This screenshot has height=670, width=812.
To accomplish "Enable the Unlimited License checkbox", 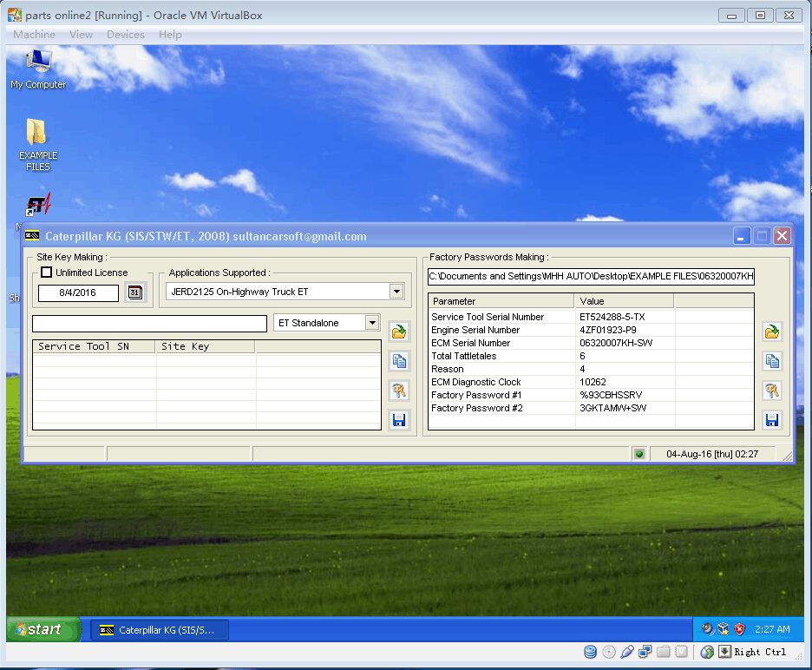I will coord(46,272).
